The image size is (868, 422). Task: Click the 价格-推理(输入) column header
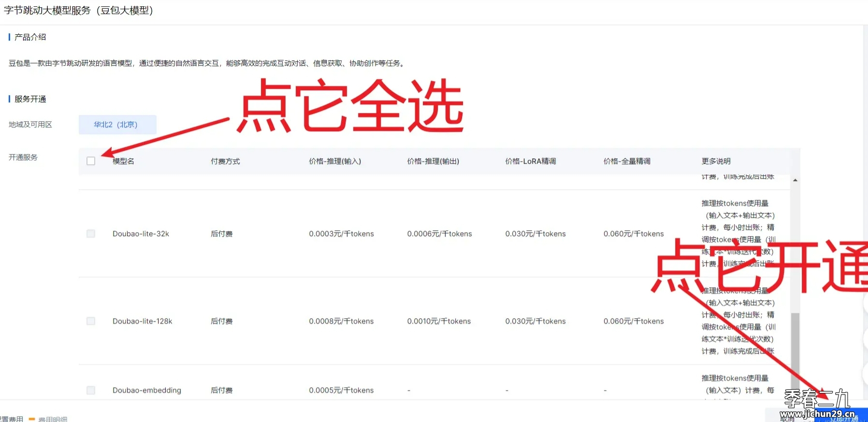coord(335,161)
